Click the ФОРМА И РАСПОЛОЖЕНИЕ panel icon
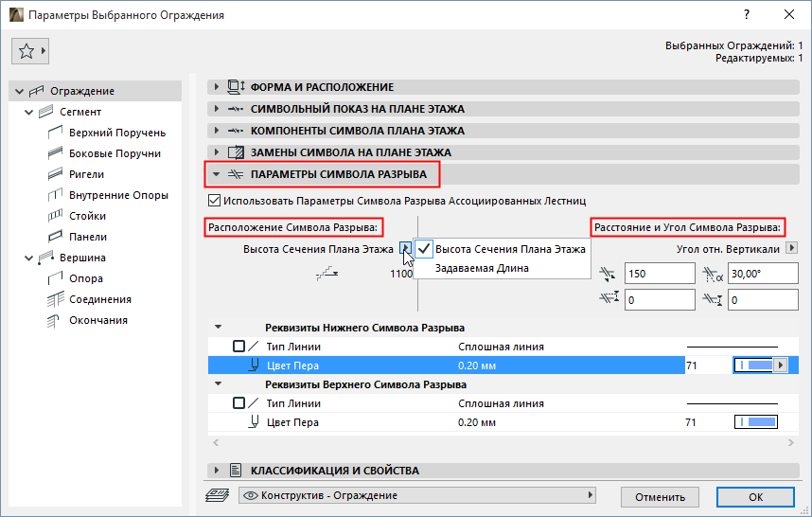The width and height of the screenshot is (812, 517). click(x=237, y=87)
